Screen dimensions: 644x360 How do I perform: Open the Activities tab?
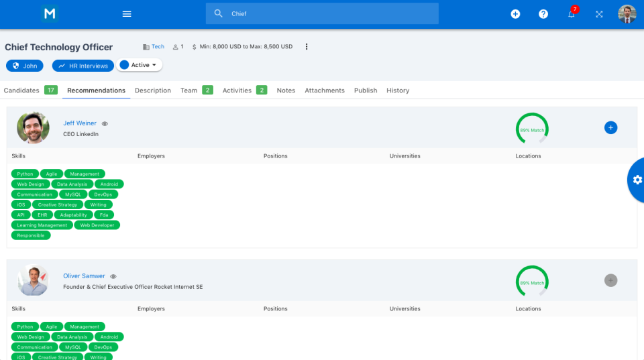click(237, 91)
